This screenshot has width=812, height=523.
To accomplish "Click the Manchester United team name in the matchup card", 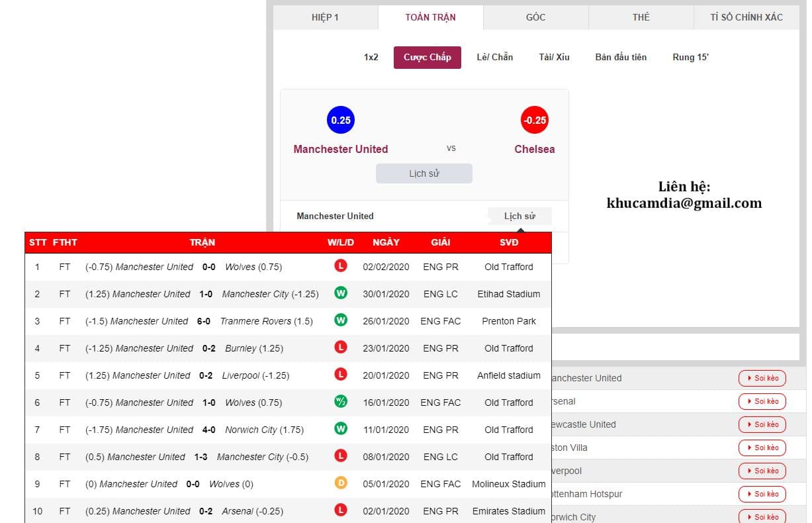I will pos(341,149).
